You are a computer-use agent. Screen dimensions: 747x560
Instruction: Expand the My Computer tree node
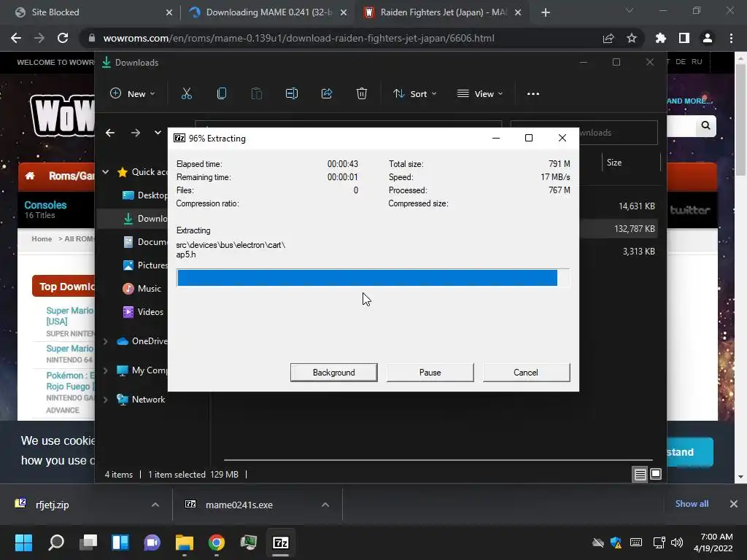tap(106, 370)
